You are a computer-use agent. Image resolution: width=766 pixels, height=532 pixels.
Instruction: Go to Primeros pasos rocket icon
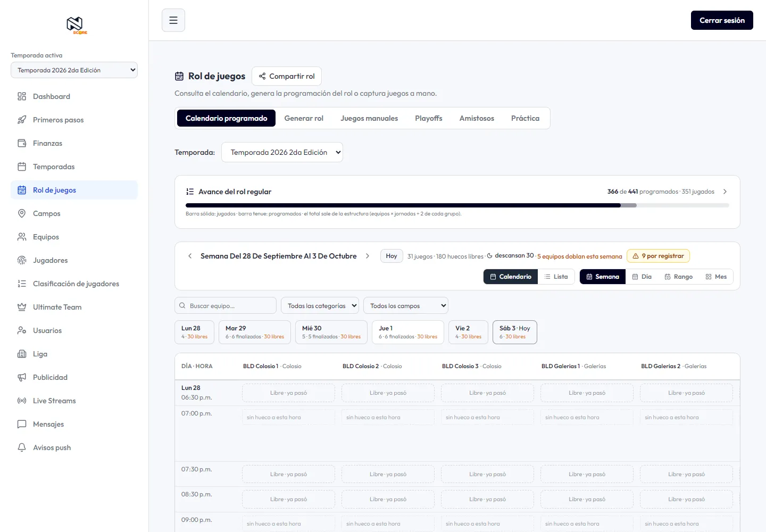point(22,120)
